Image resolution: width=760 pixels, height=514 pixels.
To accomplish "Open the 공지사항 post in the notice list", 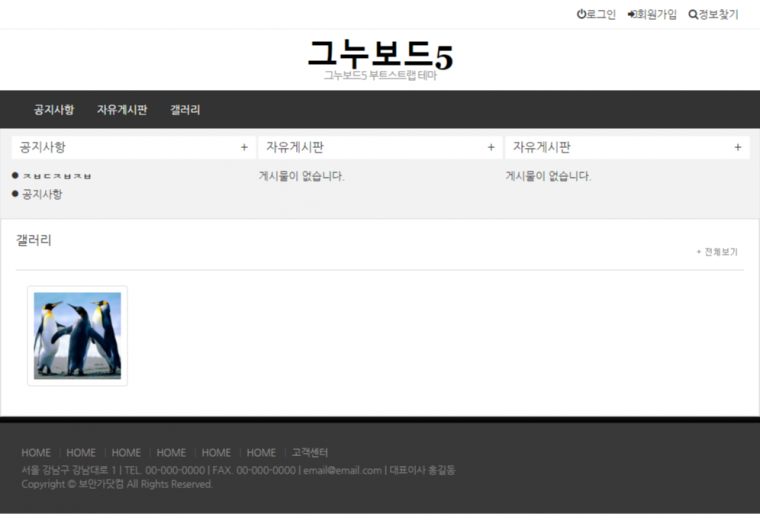I will (x=42, y=194).
